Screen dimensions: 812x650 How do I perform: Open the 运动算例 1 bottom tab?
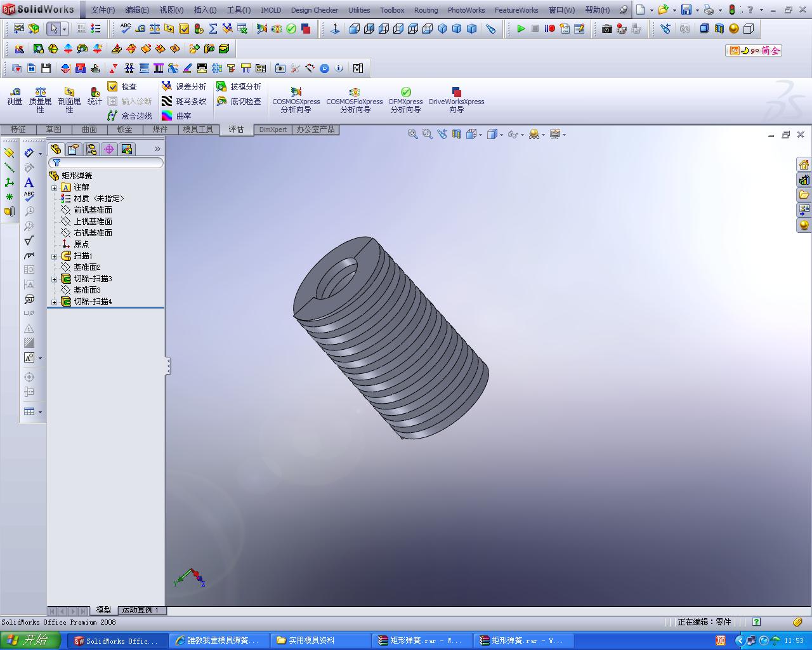pos(142,610)
